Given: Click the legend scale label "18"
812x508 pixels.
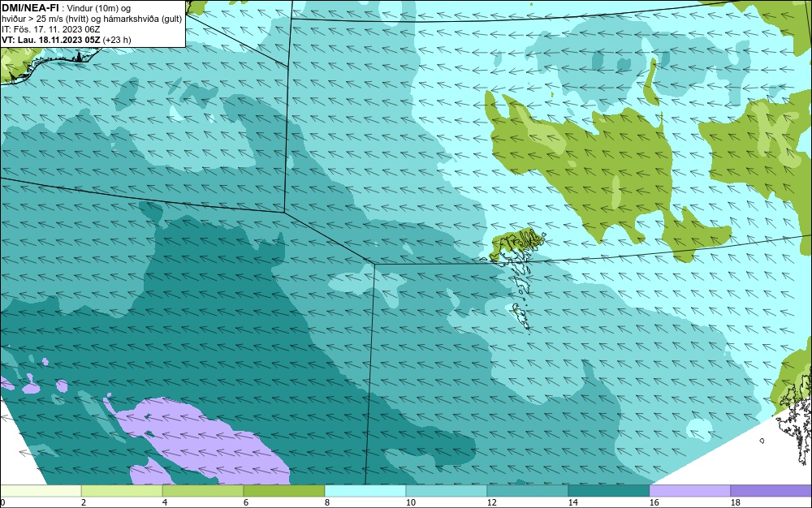Looking at the screenshot, I should [x=736, y=502].
